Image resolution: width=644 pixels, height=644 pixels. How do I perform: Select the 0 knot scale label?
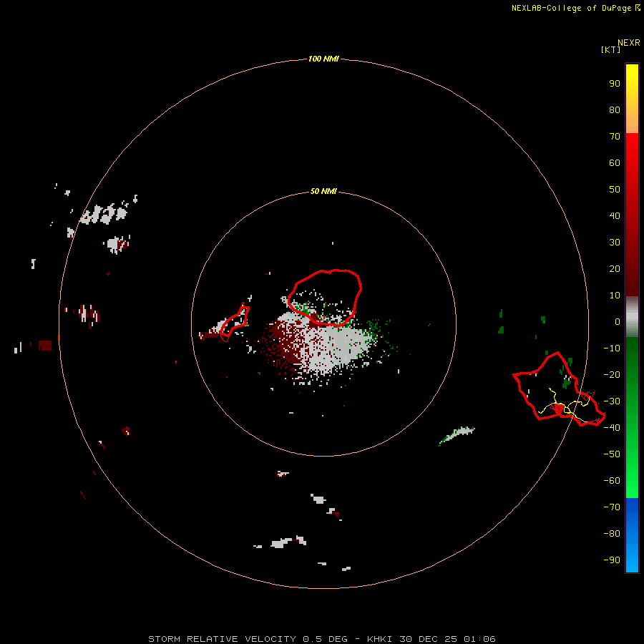[618, 321]
